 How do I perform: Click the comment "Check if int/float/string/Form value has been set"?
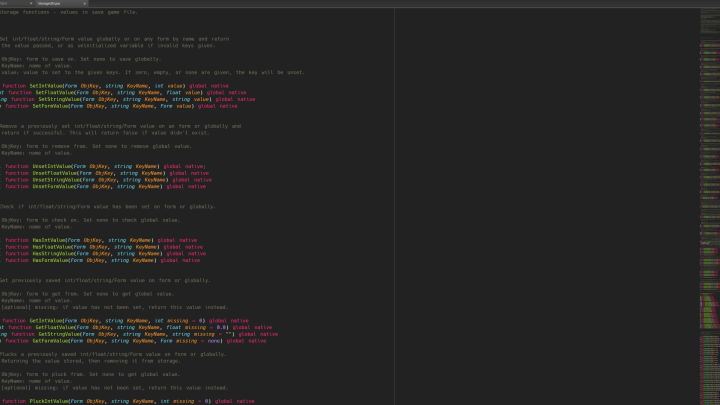point(107,207)
